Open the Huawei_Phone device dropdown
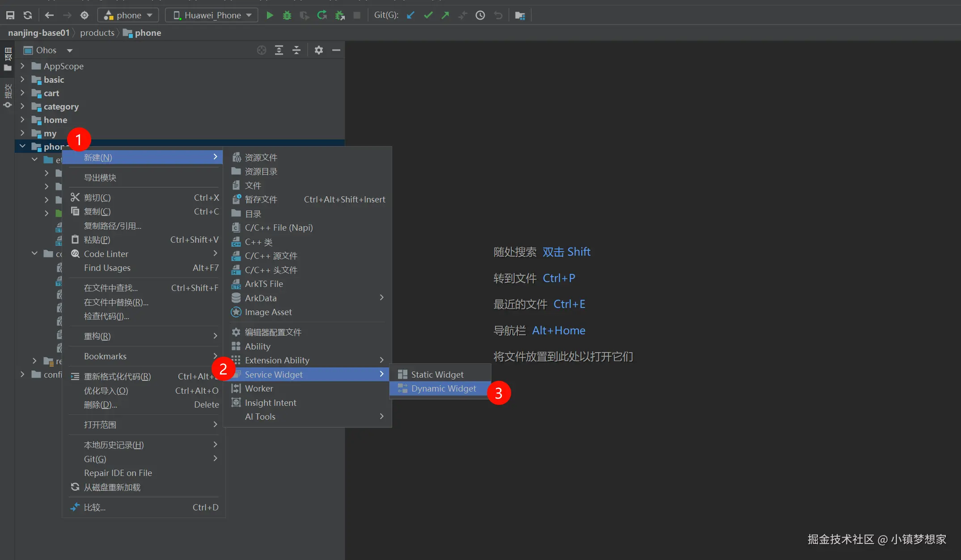This screenshot has height=560, width=961. (x=212, y=15)
